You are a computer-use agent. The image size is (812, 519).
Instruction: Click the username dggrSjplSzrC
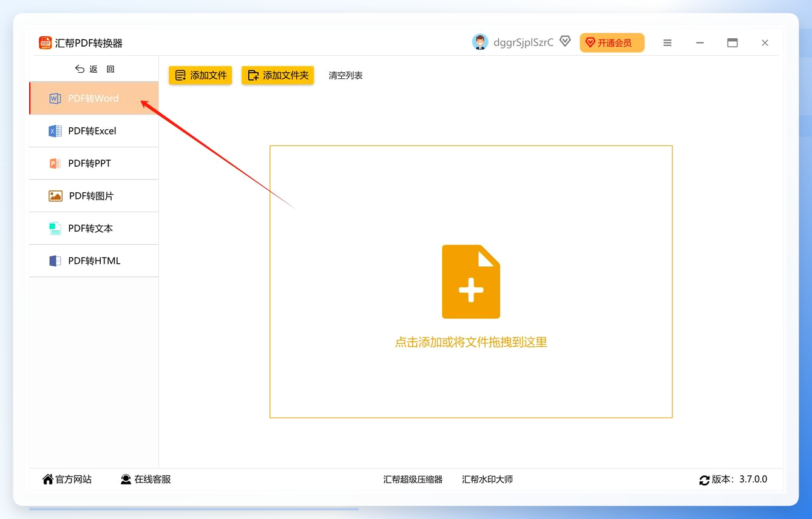524,42
